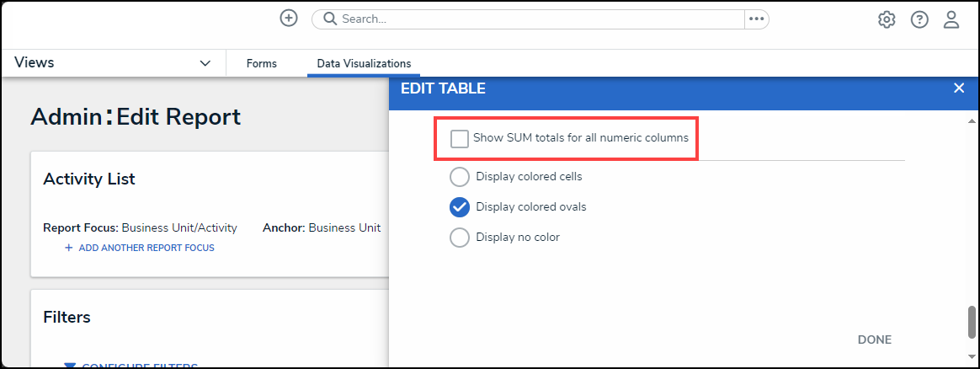Click Add Another Report Focus link
The image size is (980, 369).
(140, 248)
